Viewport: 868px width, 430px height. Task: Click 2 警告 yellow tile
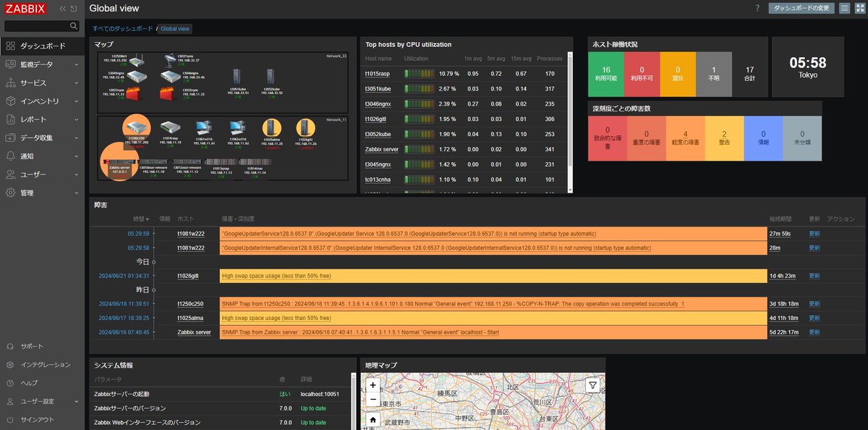click(x=723, y=138)
